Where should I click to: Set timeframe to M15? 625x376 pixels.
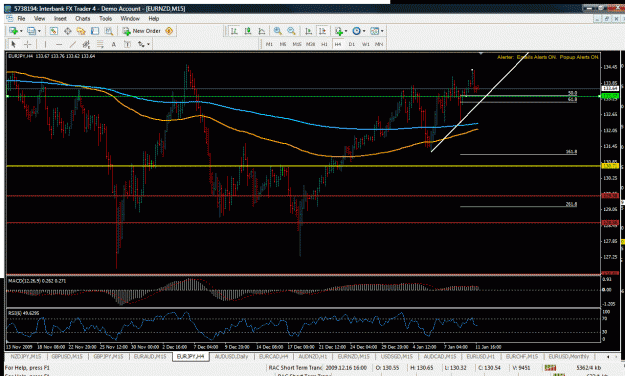click(297, 44)
